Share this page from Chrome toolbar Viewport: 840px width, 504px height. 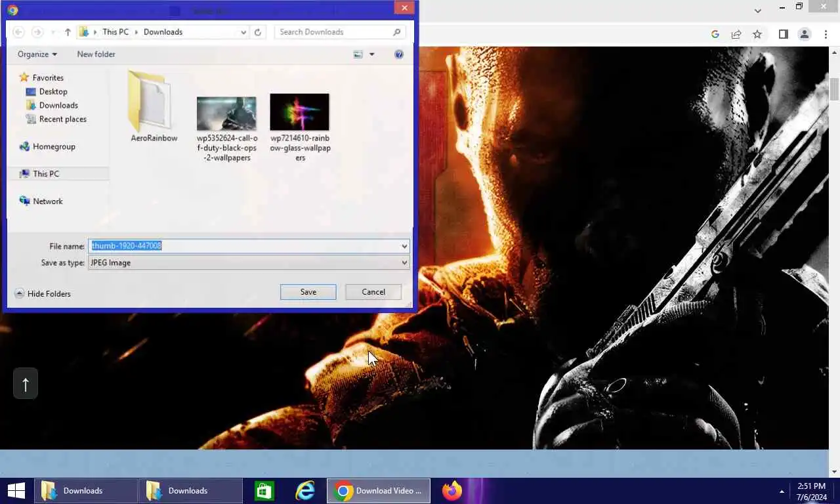click(736, 34)
